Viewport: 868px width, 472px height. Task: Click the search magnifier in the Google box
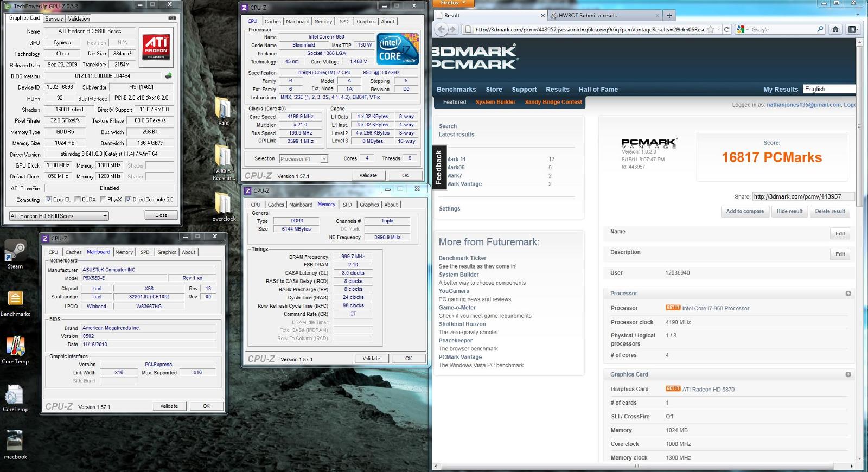820,29
